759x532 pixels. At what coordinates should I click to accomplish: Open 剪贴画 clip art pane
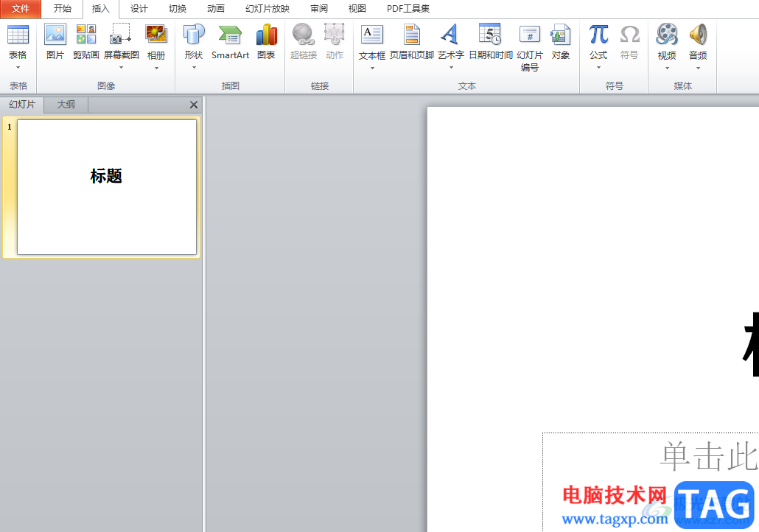click(x=86, y=35)
